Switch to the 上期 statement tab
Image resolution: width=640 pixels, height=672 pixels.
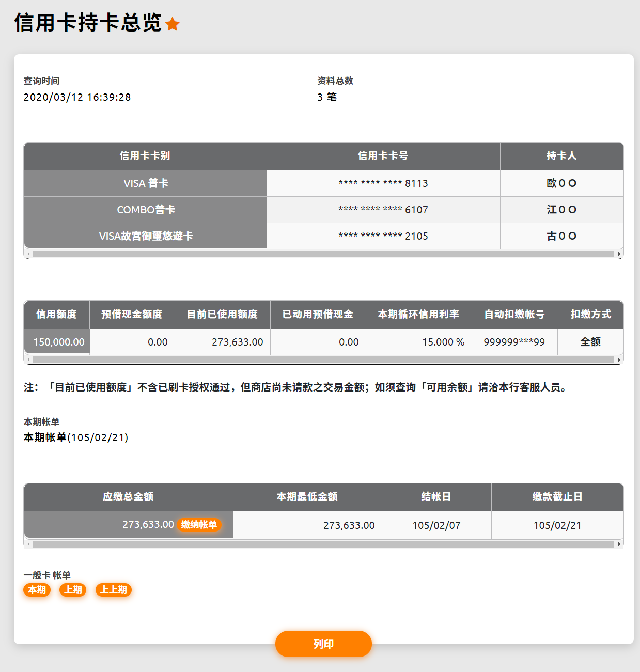pos(73,590)
